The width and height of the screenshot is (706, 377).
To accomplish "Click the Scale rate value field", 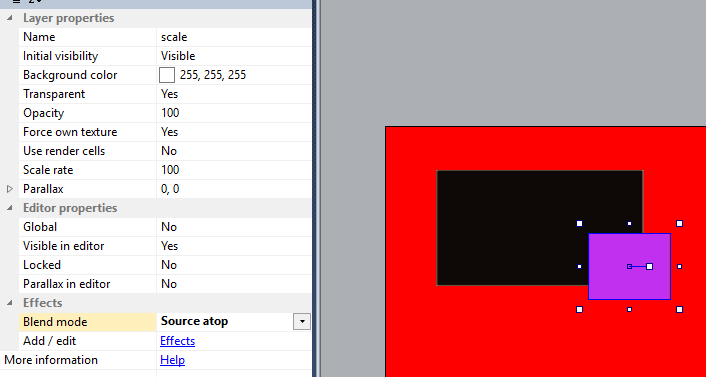I will [x=233, y=170].
